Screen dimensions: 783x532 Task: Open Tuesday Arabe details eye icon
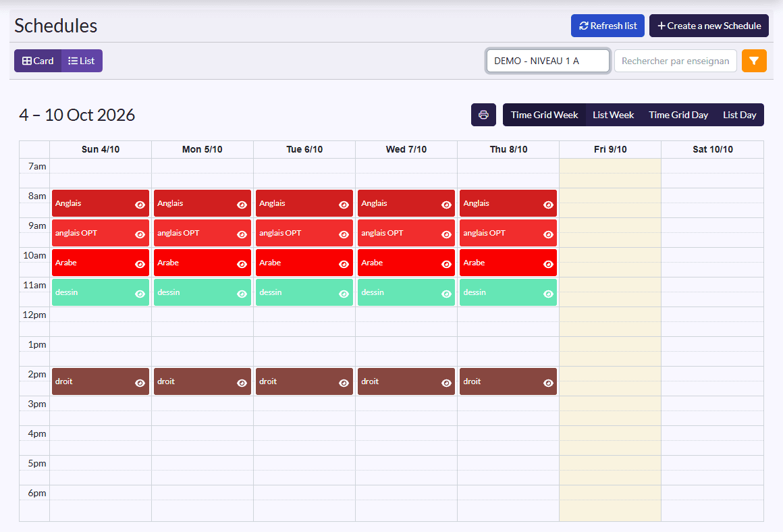pos(344,264)
